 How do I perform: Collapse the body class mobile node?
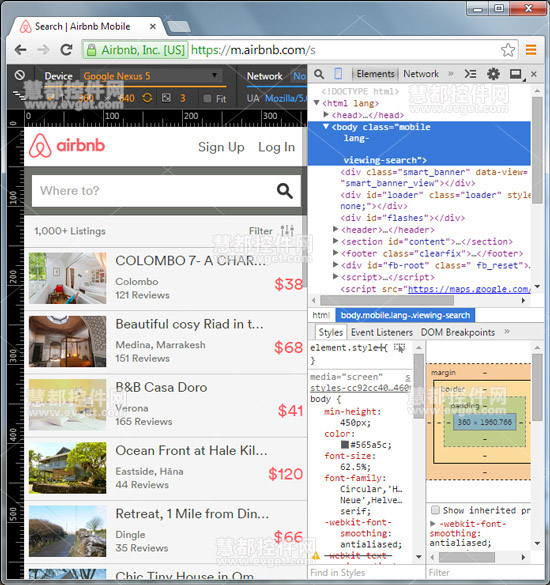pyautogui.click(x=326, y=126)
